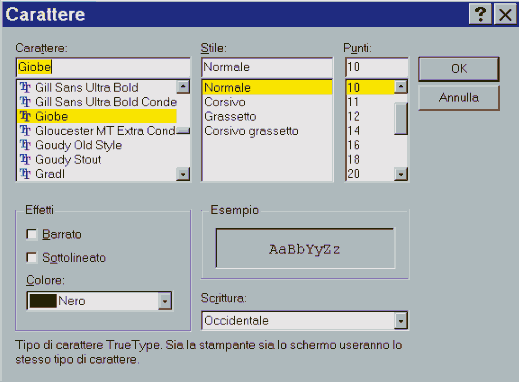The image size is (519, 382).
Task: Click the Punti size input field
Action: click(x=377, y=67)
